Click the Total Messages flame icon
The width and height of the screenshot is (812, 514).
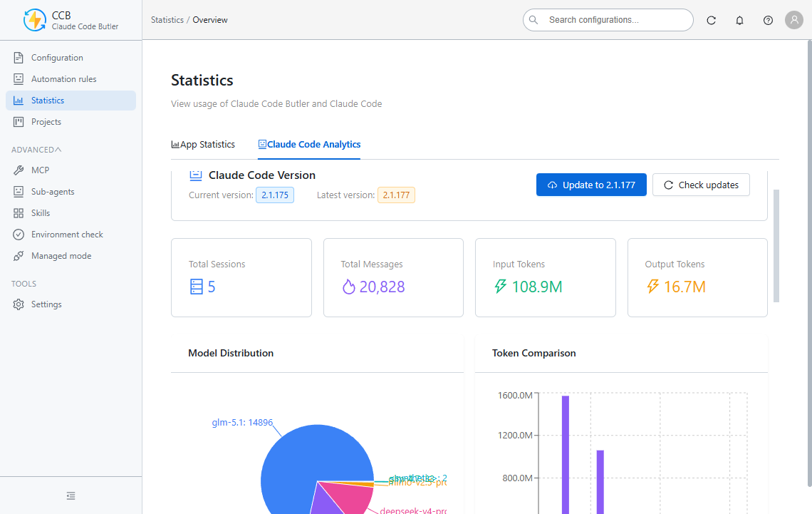tap(348, 287)
